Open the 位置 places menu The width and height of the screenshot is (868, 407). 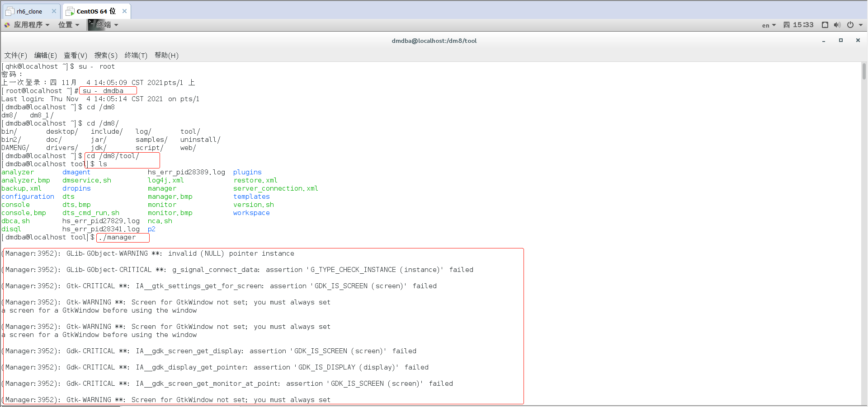[x=69, y=25]
